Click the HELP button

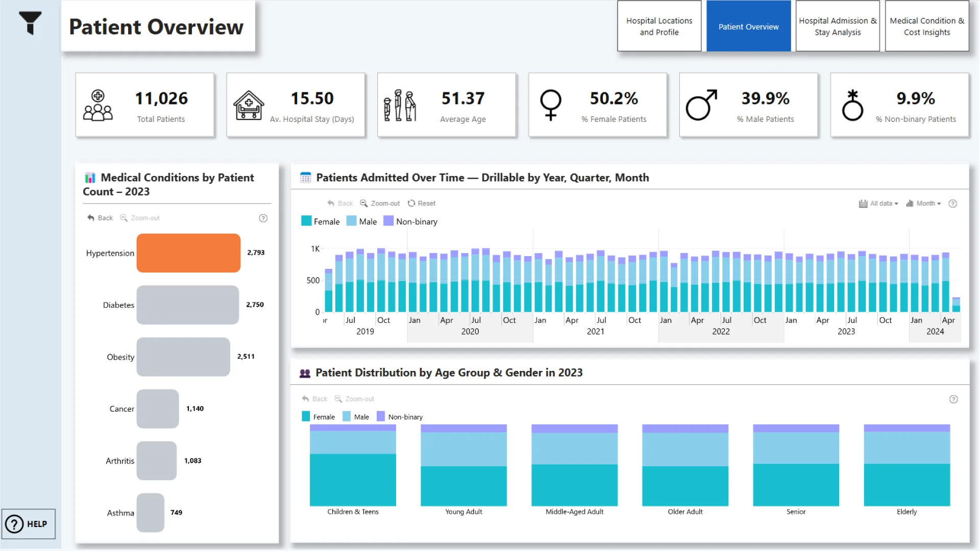pos(29,524)
